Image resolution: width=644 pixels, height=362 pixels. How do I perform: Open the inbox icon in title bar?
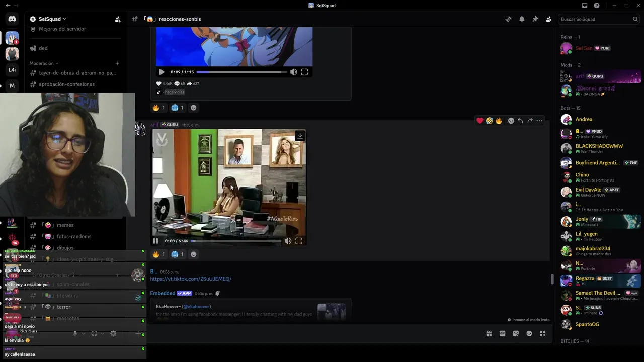pyautogui.click(x=585, y=5)
